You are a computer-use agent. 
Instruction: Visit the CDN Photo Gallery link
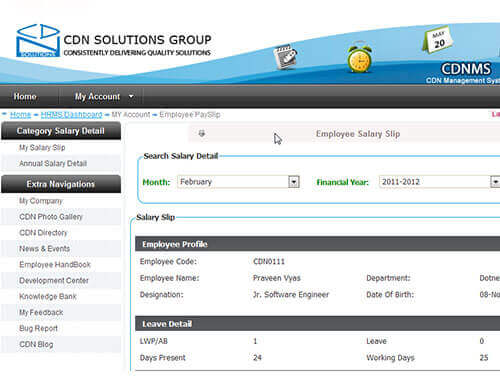point(51,217)
